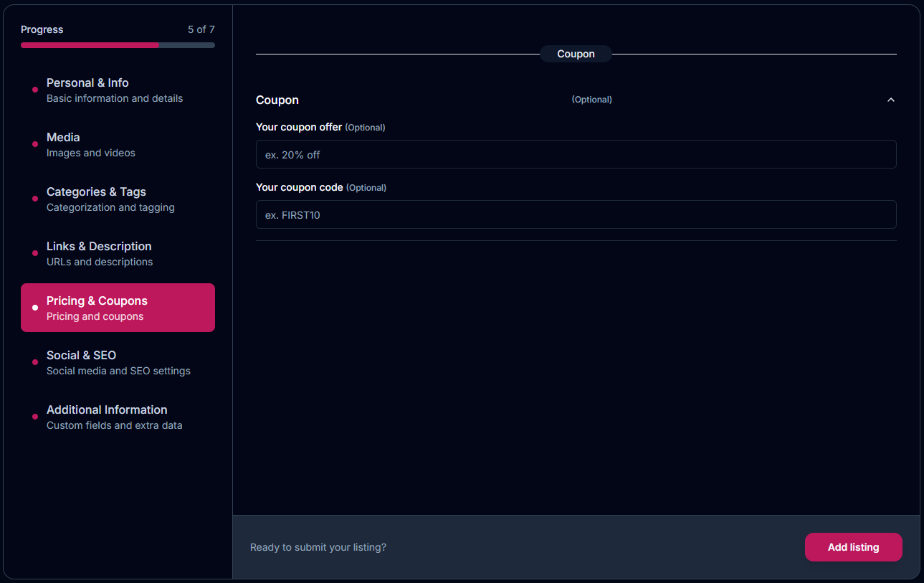Select the Personal & Info step bullet

click(x=35, y=90)
